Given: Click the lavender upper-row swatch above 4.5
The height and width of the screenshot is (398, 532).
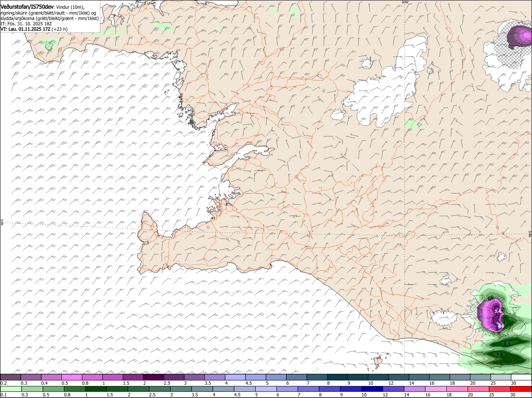Looking at the screenshot, I should (255, 377).
